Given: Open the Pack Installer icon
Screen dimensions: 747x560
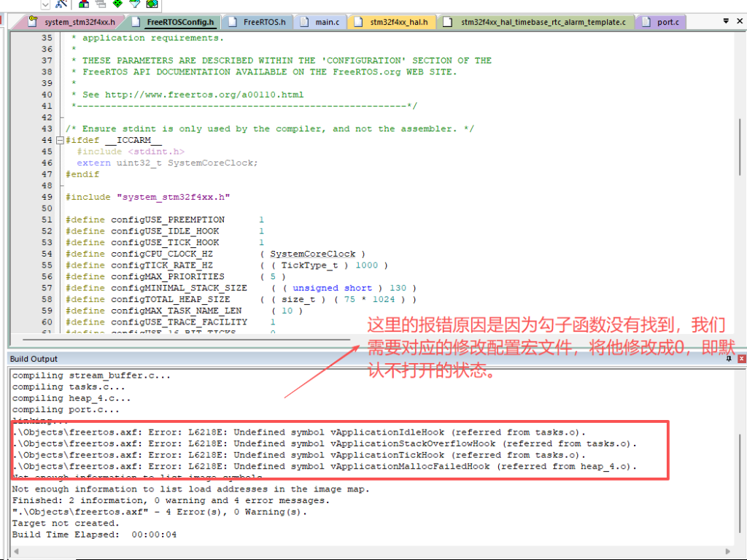Looking at the screenshot, I should click(x=152, y=4).
